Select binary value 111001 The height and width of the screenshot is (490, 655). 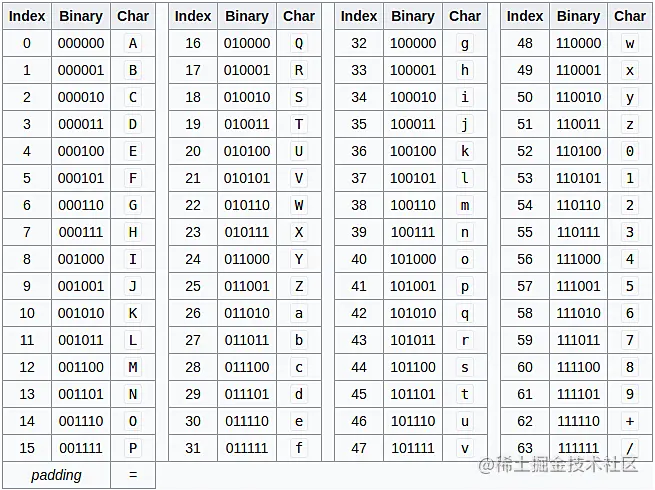(579, 286)
